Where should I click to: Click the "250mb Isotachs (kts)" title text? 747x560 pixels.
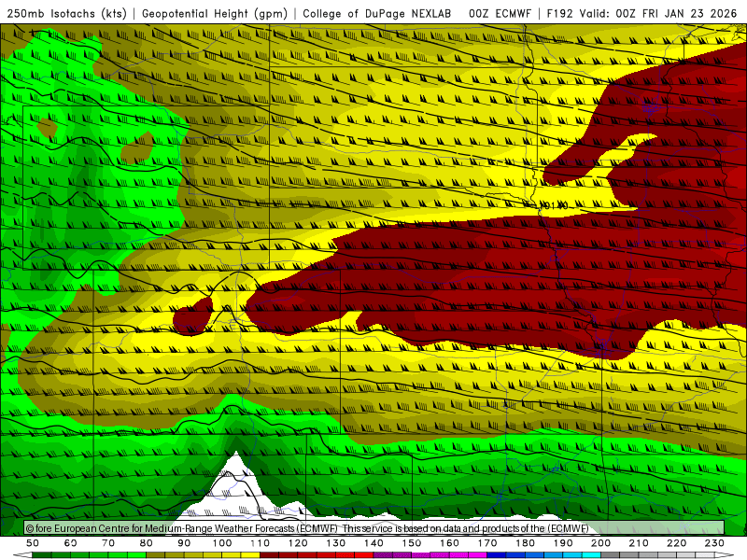(x=67, y=14)
